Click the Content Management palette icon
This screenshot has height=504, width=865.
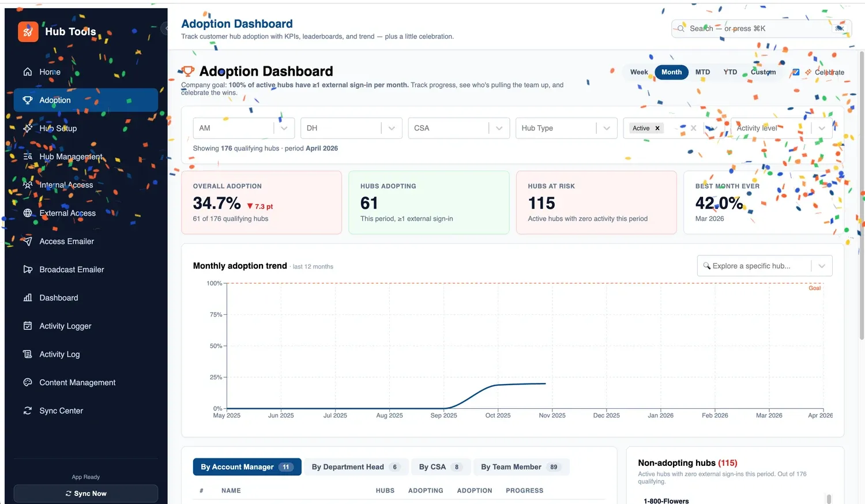(x=28, y=383)
